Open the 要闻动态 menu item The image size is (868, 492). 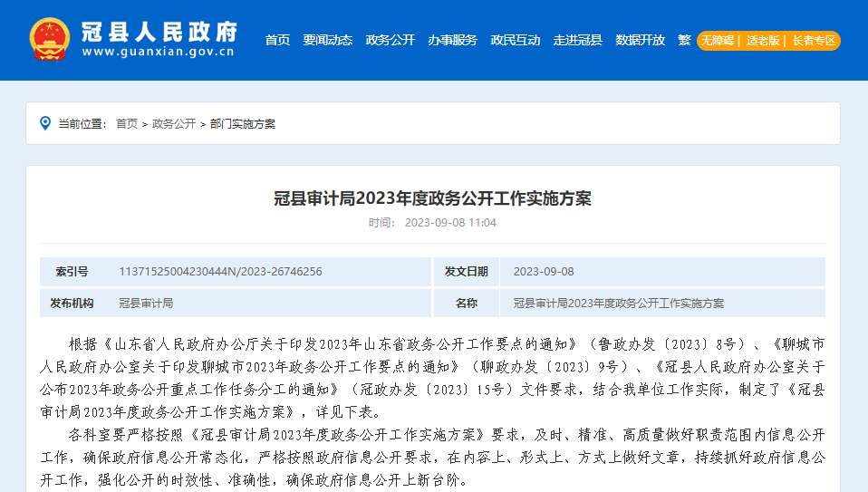point(328,41)
